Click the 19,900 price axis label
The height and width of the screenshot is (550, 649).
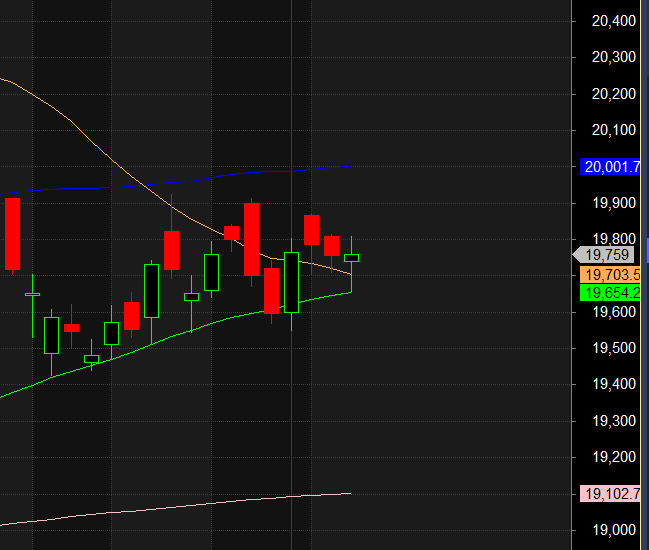click(x=614, y=203)
